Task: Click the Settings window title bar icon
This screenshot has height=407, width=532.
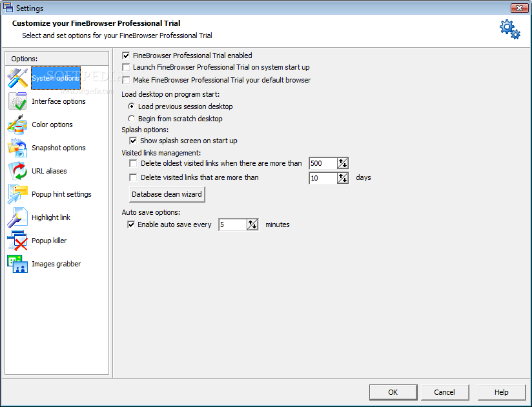Action: pyautogui.click(x=8, y=8)
